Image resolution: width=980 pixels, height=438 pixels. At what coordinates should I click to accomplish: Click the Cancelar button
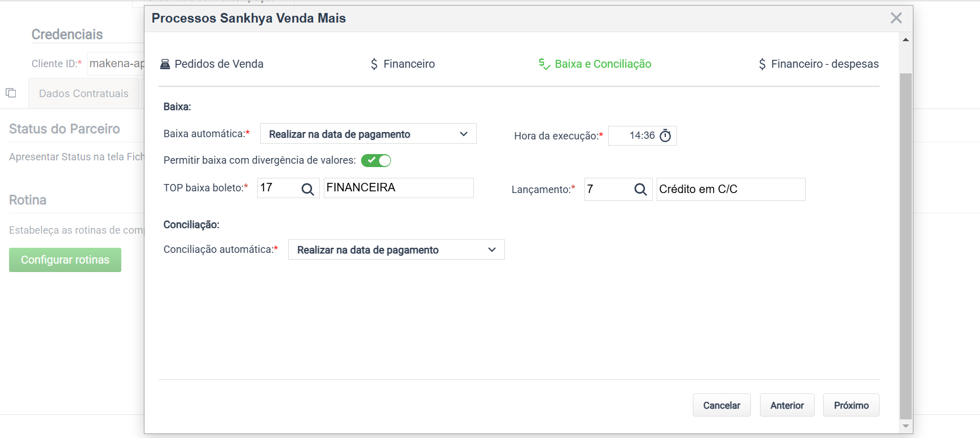(722, 405)
